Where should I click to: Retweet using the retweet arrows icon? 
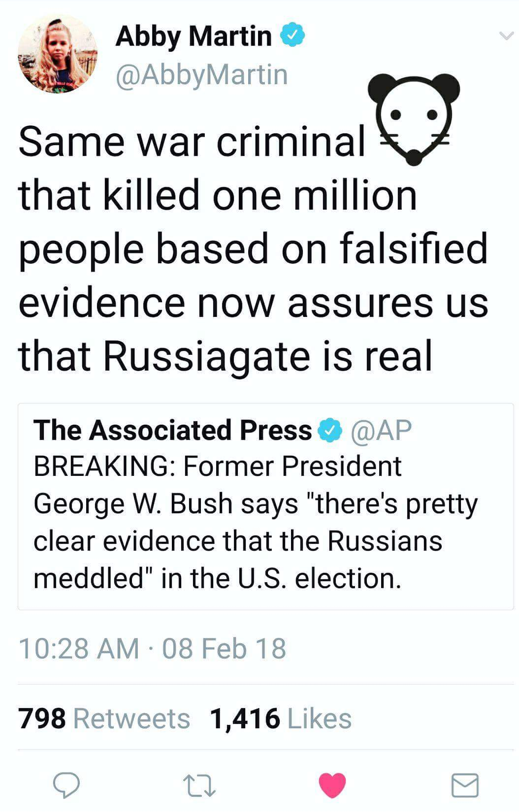tap(199, 785)
